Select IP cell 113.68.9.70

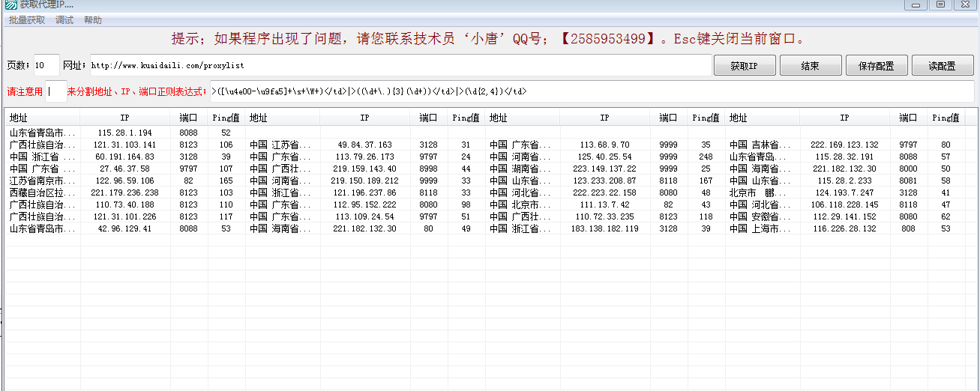pos(604,145)
